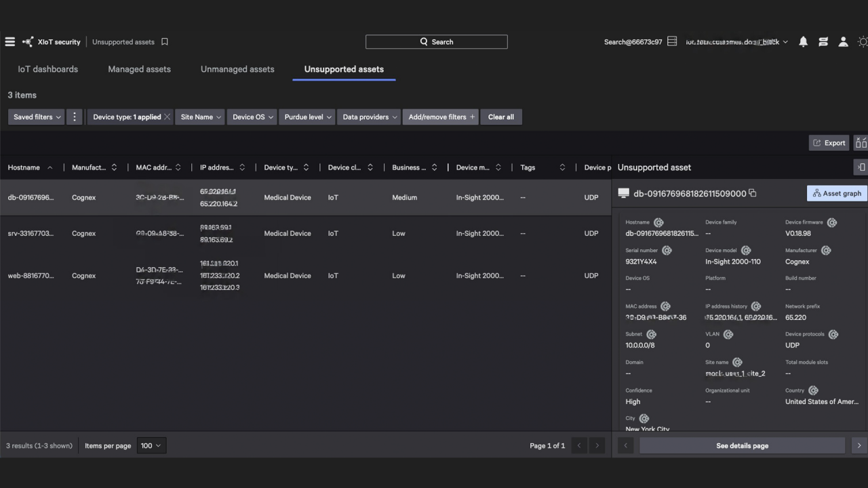The height and width of the screenshot is (488, 868).
Task: Open the Site Name filter dropdown
Action: click(x=201, y=117)
